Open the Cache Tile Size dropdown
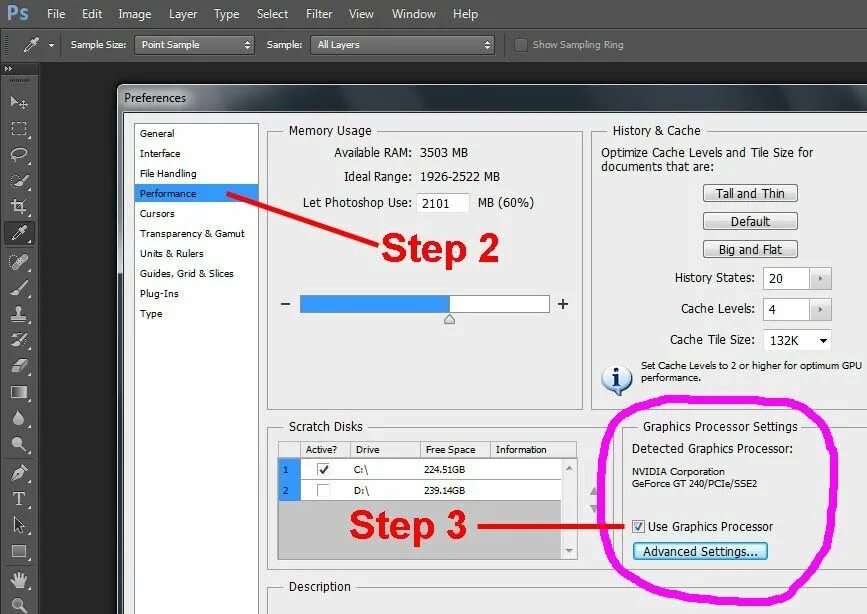 point(797,340)
